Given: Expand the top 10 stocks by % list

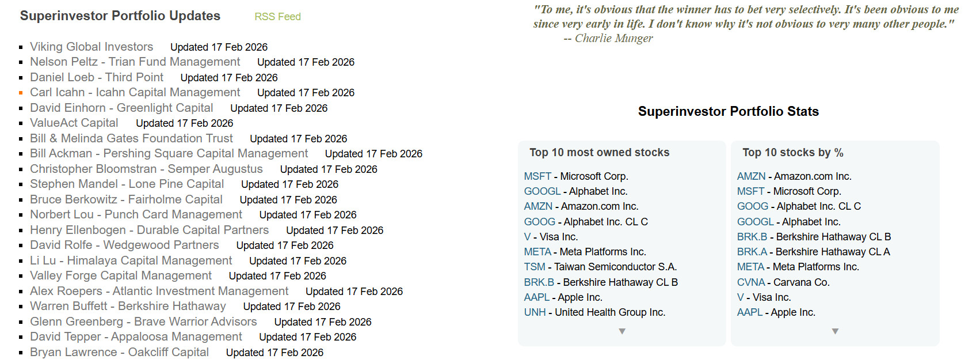Looking at the screenshot, I should tap(835, 331).
